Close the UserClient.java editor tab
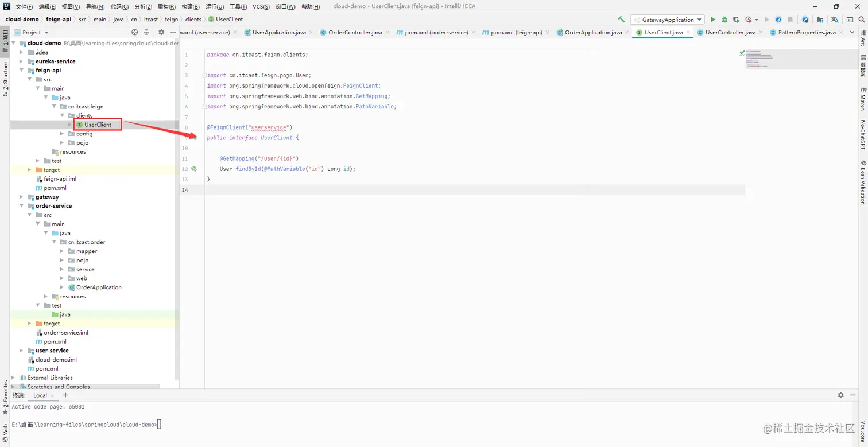The image size is (868, 447). coord(688,33)
